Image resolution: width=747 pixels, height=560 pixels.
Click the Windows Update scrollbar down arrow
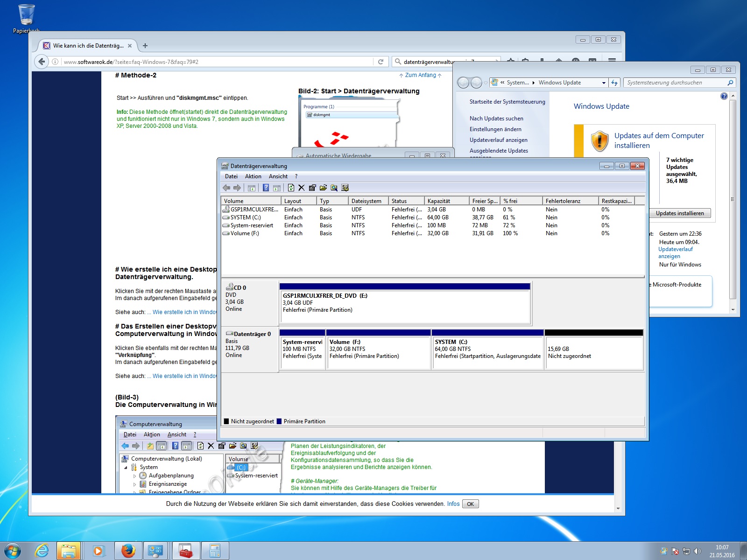733,310
